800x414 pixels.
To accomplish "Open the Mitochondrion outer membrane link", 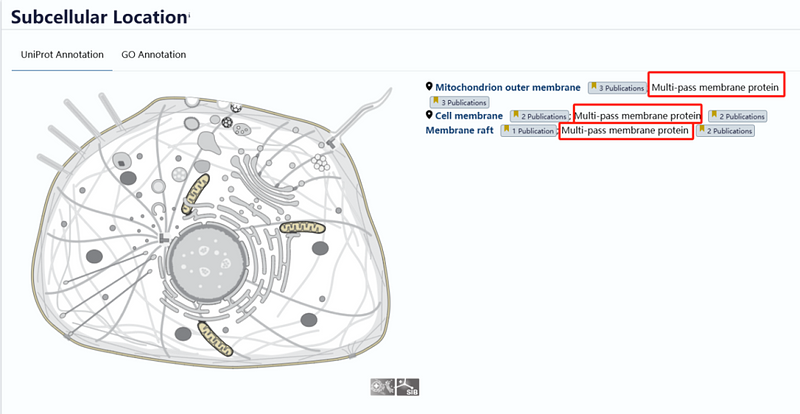I will pyautogui.click(x=507, y=87).
